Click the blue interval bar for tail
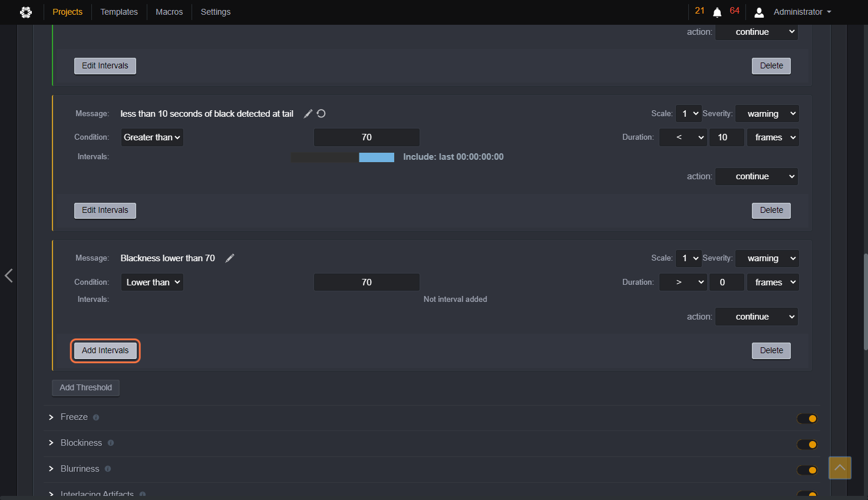868x500 pixels. [x=377, y=157]
